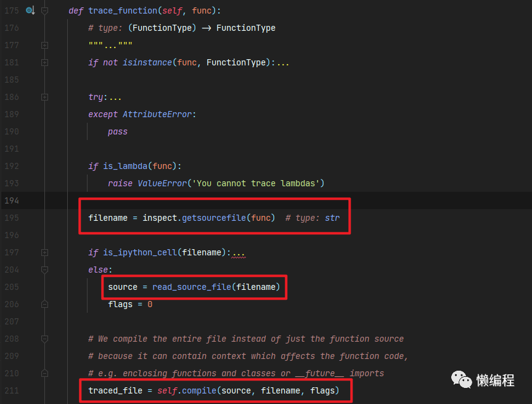
Task: Click flags = 0 assignment on line 206
Action: [x=130, y=305]
